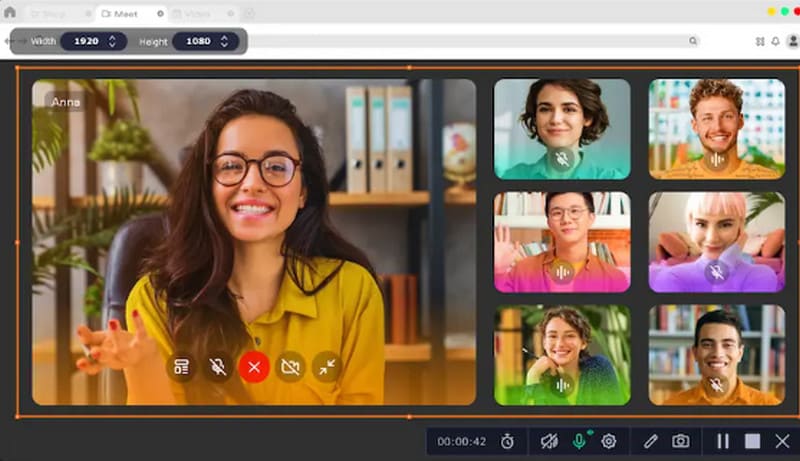
Task: Select the pencil annotation tool
Action: click(x=651, y=441)
